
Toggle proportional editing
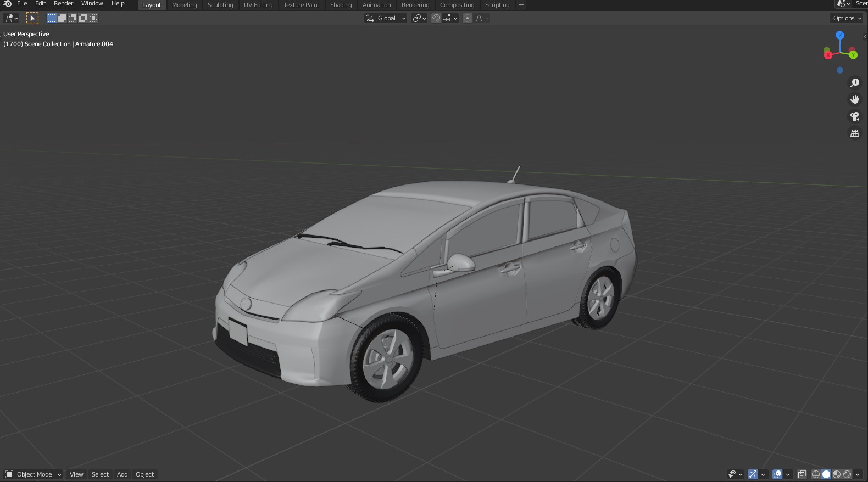click(468, 18)
